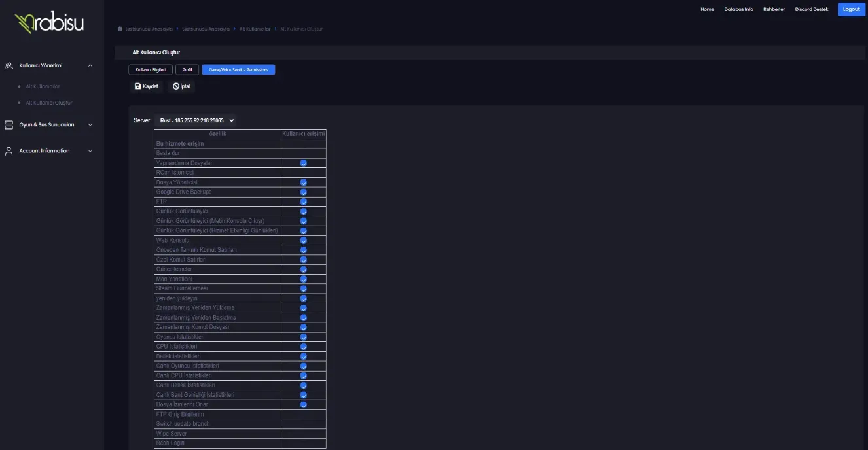The width and height of the screenshot is (868, 450).
Task: Click the home icon in the breadcrumb
Action: pyautogui.click(x=119, y=29)
